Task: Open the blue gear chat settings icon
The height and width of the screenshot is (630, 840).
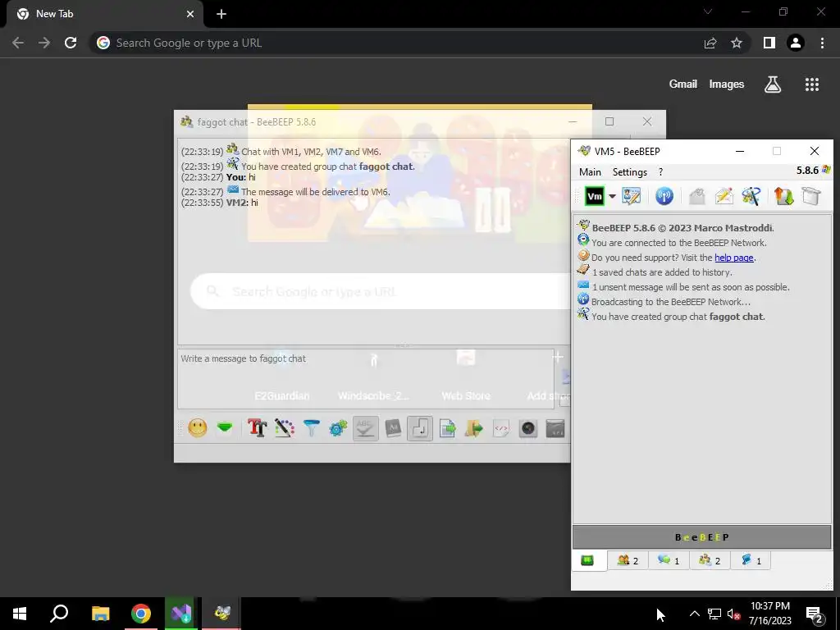Action: [x=338, y=428]
